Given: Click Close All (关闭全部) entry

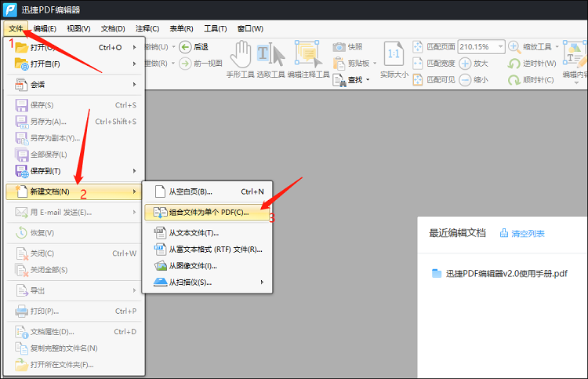Looking at the screenshot, I should click(x=74, y=270).
